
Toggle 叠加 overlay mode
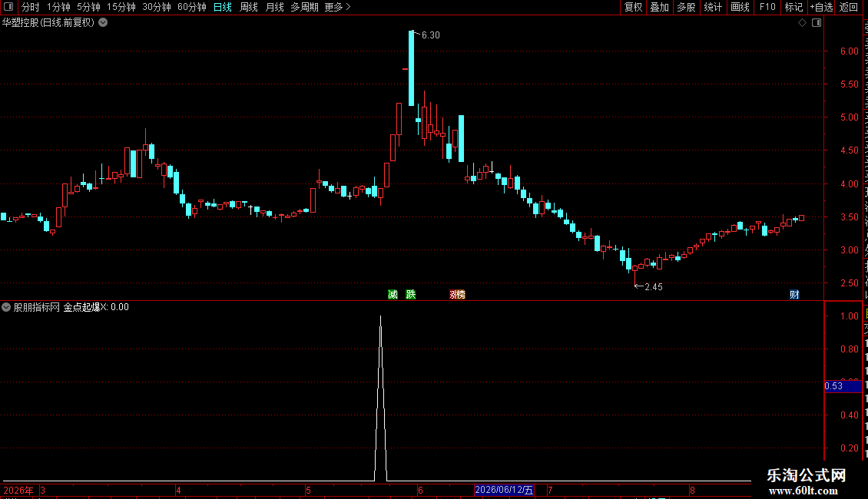pos(659,7)
